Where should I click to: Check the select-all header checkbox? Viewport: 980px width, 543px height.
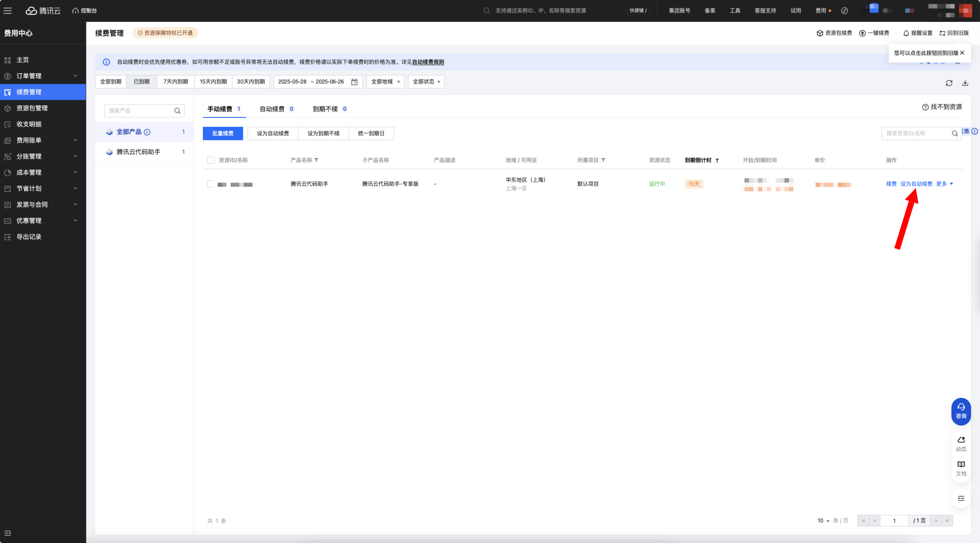[211, 160]
